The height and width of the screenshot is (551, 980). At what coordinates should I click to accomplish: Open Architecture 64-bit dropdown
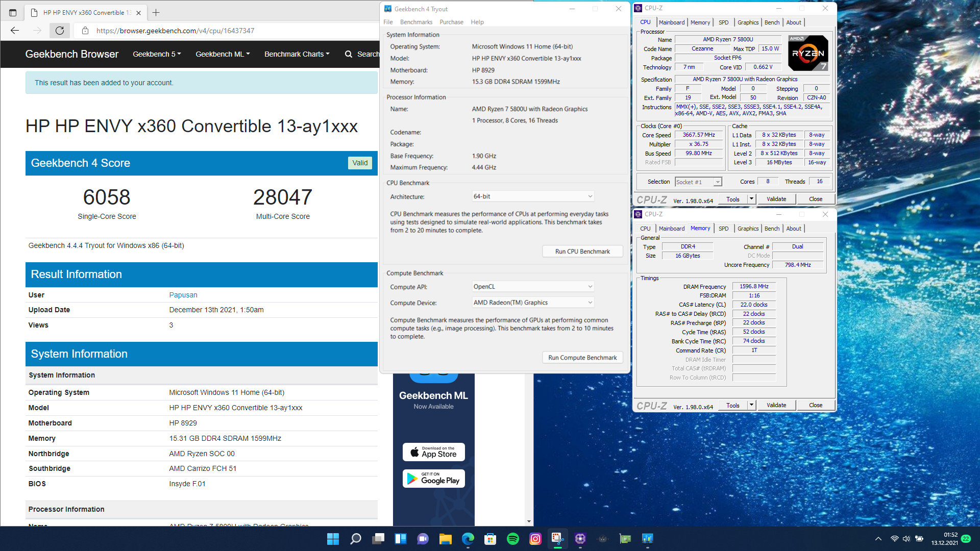[x=533, y=196]
